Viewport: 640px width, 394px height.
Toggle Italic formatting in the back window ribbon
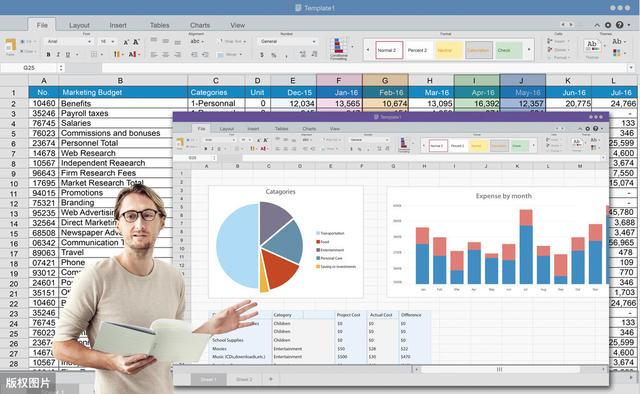[x=58, y=54]
